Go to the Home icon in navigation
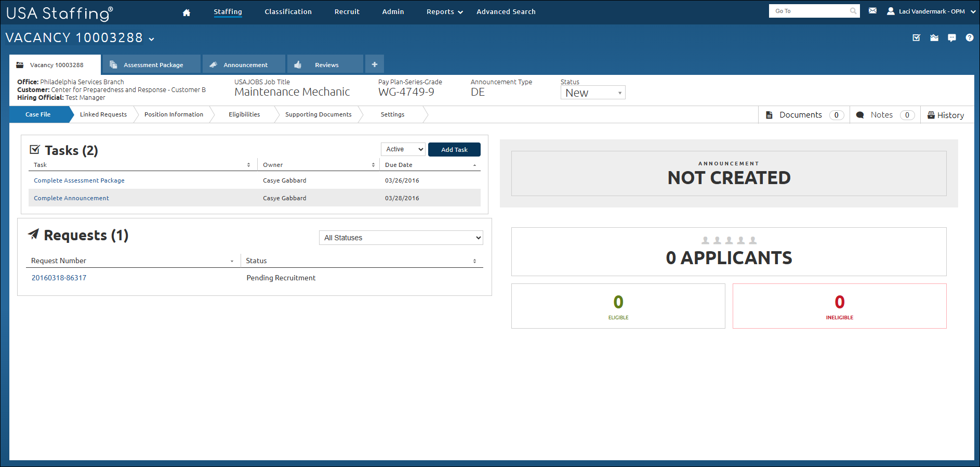Screen dimensions: 980x467 point(187,12)
